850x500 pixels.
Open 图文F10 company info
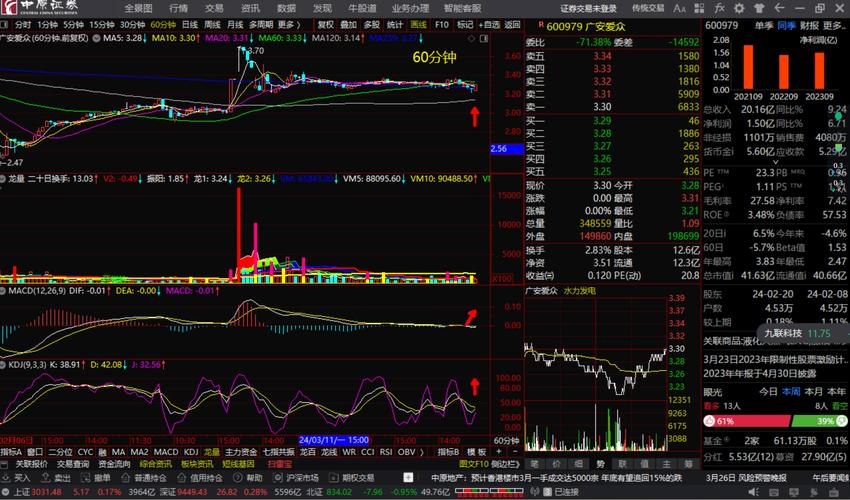474,464
